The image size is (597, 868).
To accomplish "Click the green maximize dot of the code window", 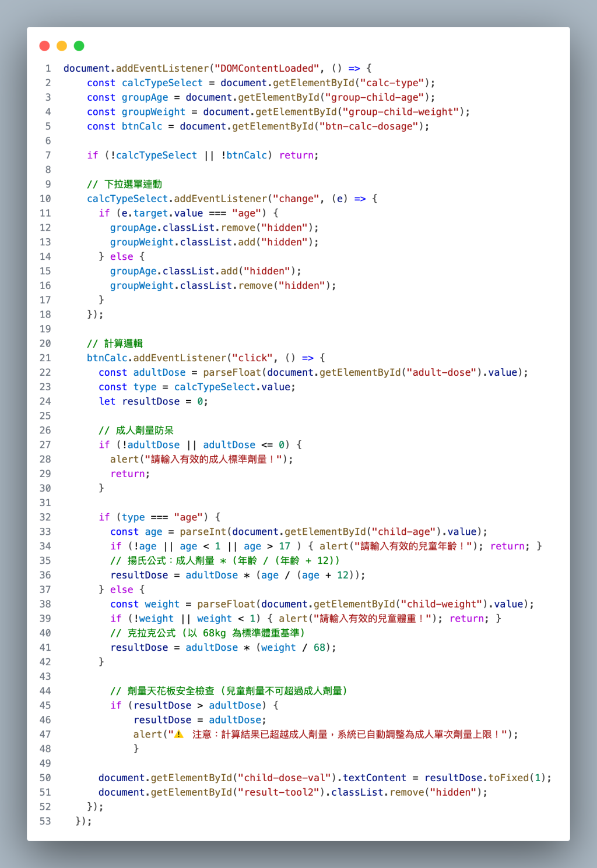I will tap(79, 46).
